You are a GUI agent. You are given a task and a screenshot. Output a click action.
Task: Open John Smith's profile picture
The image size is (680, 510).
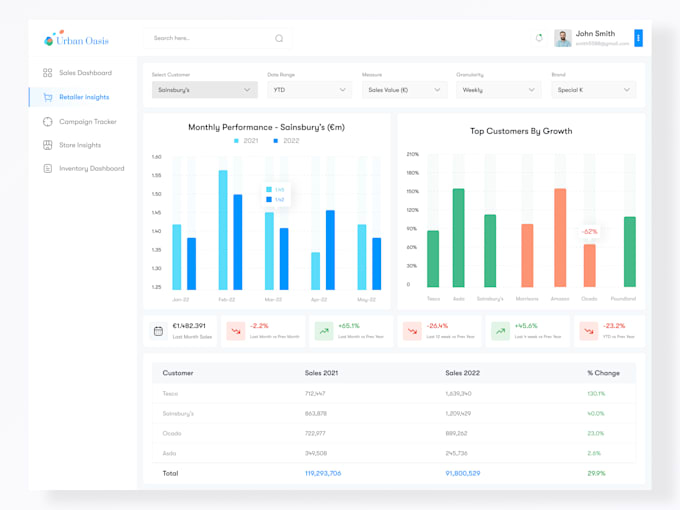tap(562, 38)
